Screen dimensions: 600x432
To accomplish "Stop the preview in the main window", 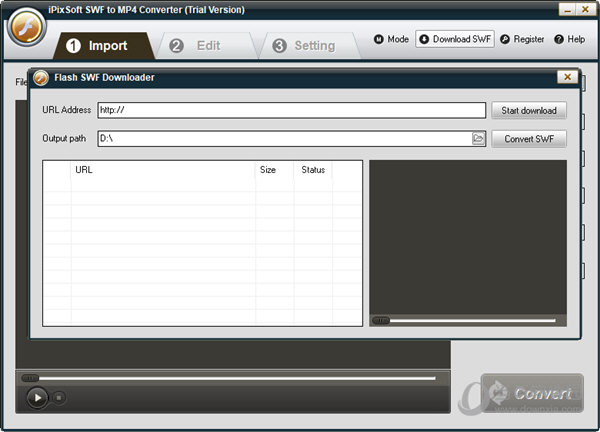I will pos(59,398).
